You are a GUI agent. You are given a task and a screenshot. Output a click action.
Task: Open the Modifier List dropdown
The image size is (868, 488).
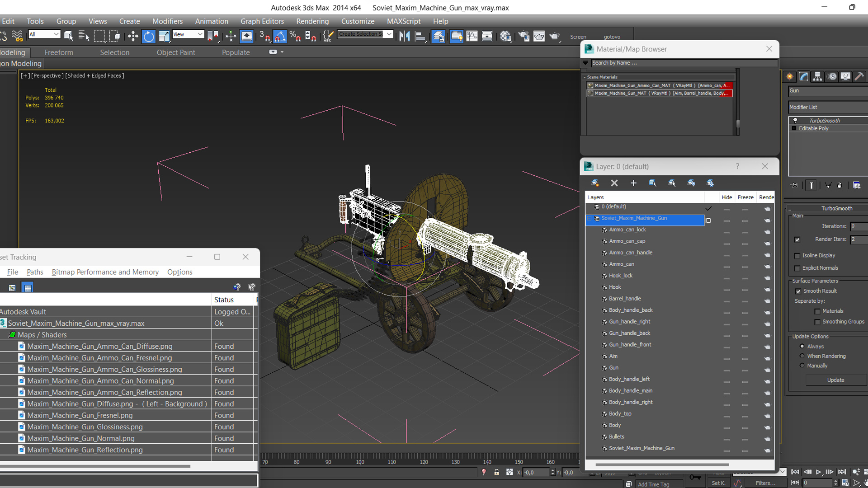click(828, 108)
